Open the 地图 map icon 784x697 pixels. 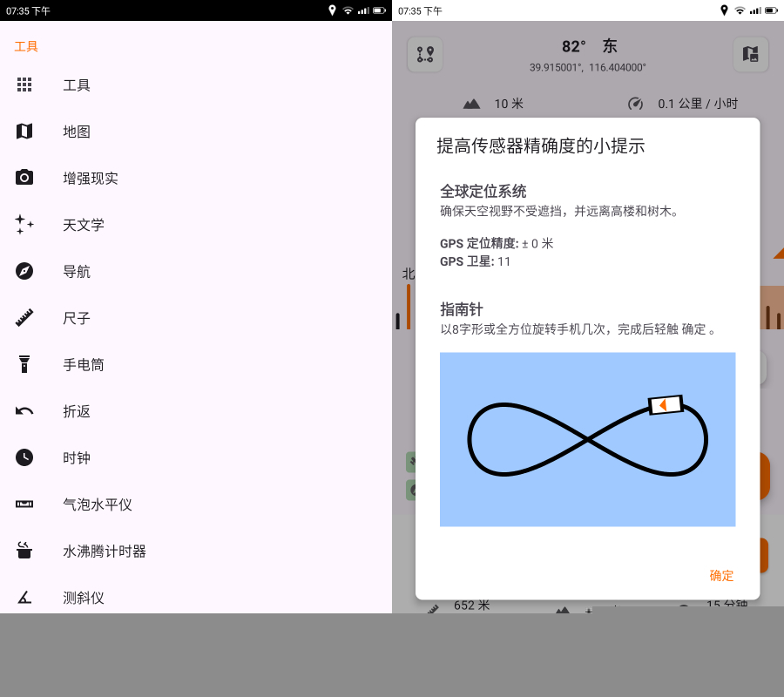(24, 132)
